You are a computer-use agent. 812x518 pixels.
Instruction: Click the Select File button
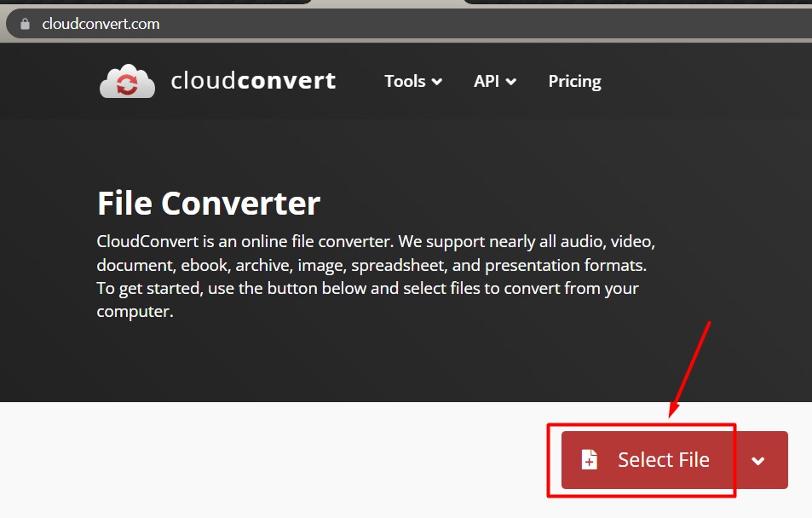[x=648, y=460]
